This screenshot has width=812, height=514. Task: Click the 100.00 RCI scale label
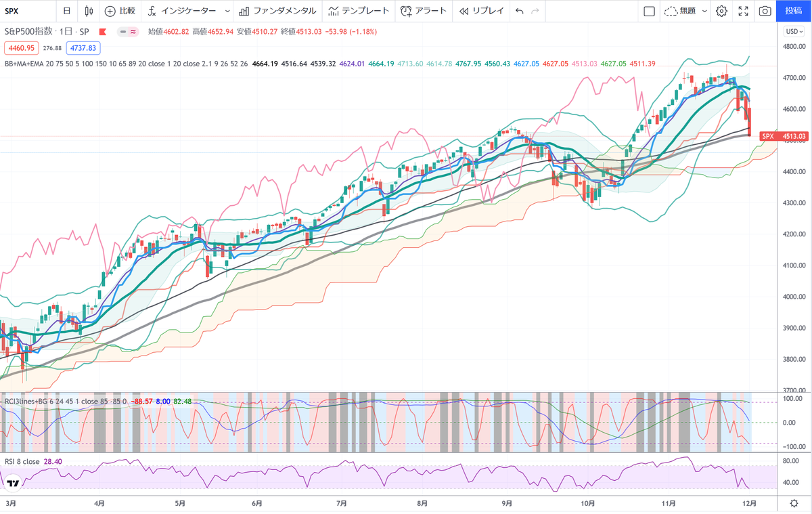tap(793, 399)
